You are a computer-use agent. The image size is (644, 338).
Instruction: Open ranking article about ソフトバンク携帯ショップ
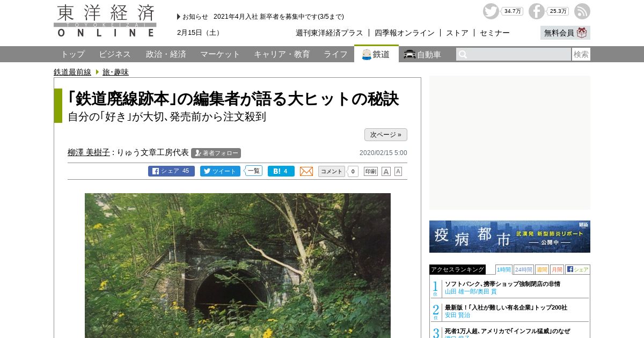502,284
